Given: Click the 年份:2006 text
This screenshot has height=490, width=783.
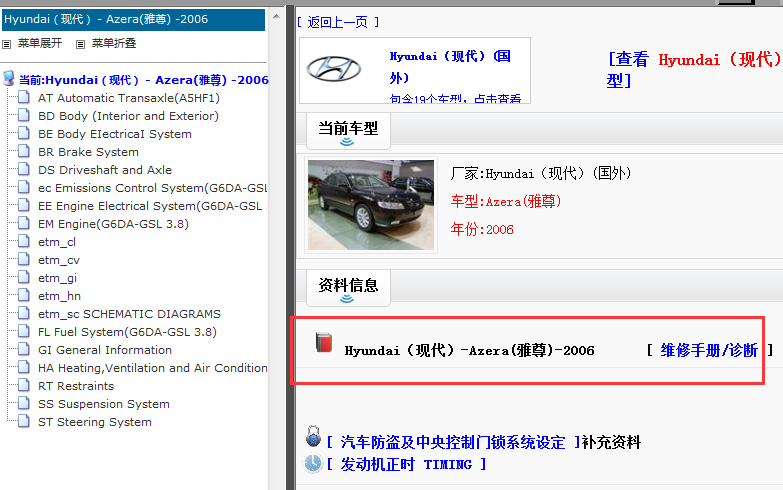Looking at the screenshot, I should [x=482, y=229].
